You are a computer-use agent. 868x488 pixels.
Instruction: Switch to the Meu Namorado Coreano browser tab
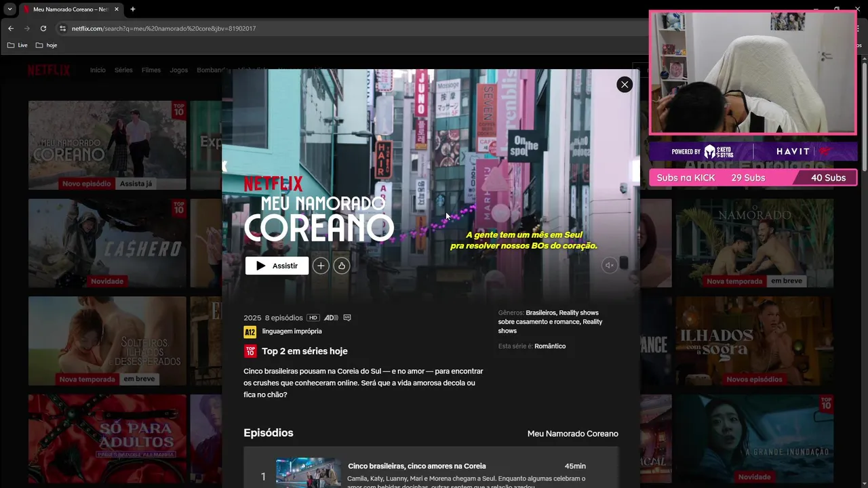pyautogui.click(x=71, y=9)
